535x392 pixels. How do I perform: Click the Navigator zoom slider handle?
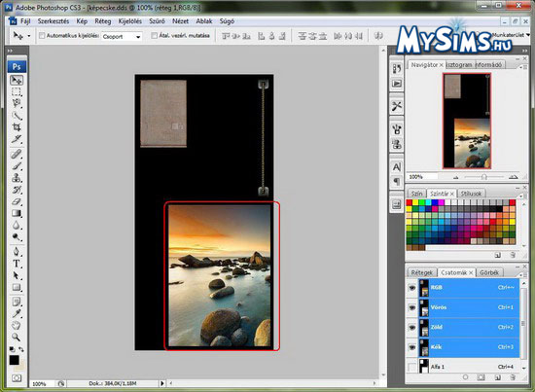tap(483, 177)
